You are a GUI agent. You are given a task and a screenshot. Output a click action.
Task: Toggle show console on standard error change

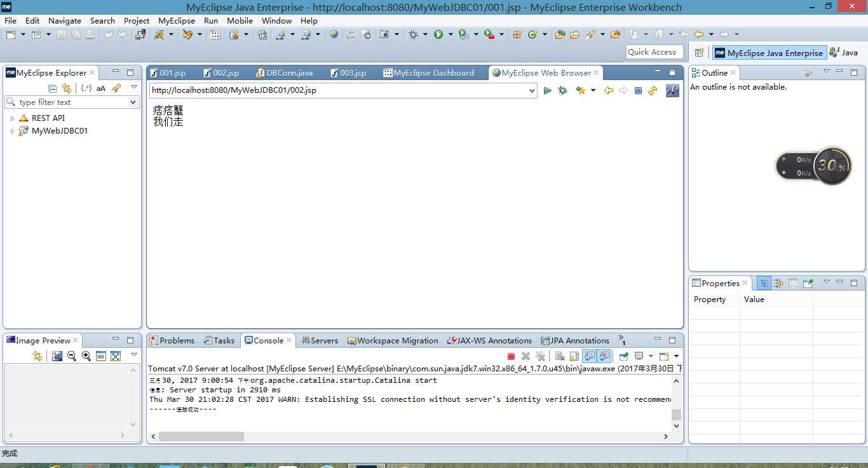point(604,356)
